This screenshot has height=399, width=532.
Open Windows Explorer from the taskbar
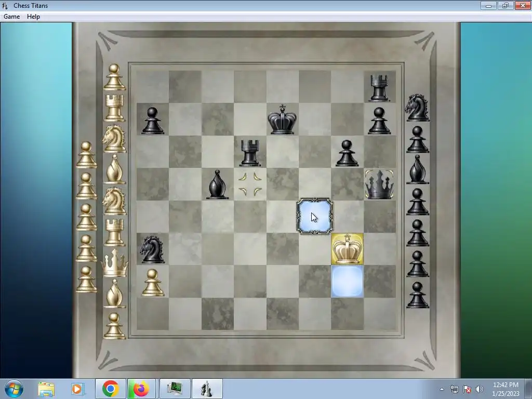click(x=46, y=389)
